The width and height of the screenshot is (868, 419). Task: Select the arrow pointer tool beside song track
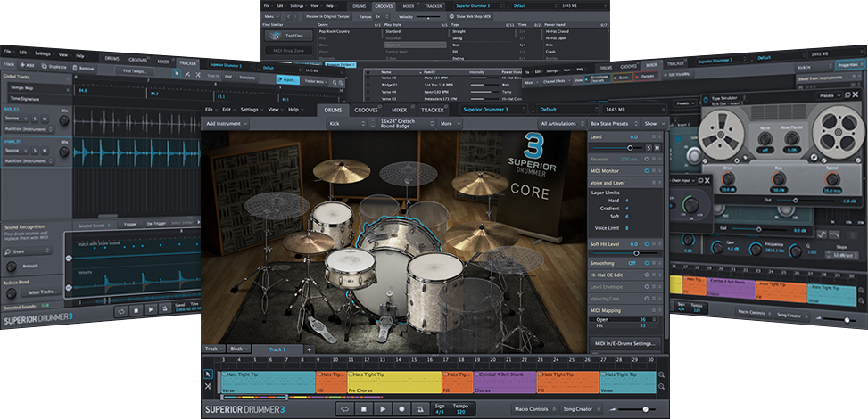click(x=208, y=374)
